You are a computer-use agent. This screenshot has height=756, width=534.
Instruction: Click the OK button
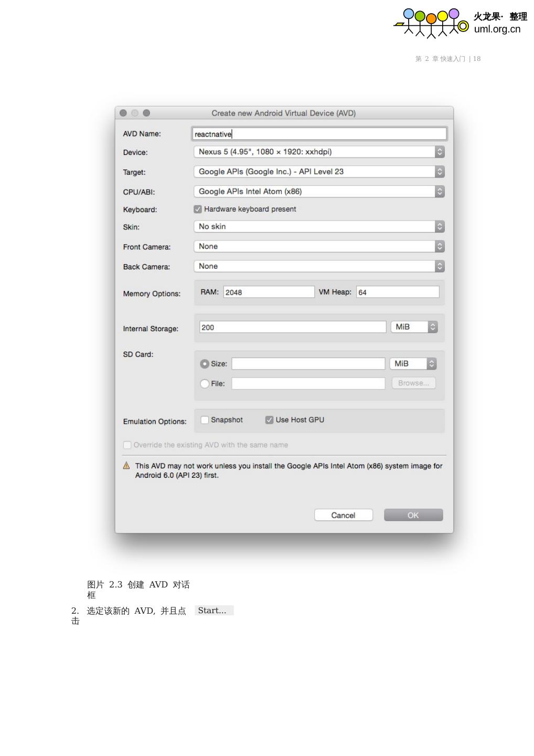coord(413,515)
